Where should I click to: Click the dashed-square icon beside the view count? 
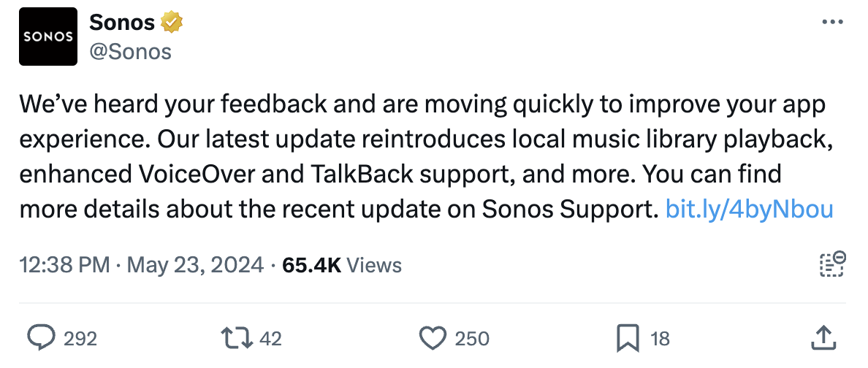coord(831,264)
